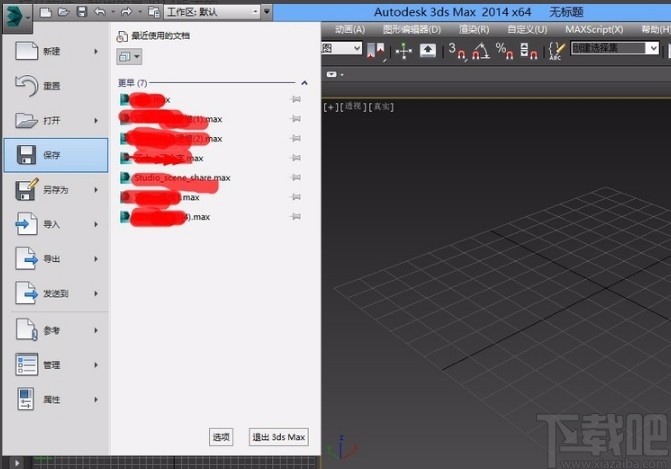Click the Select and Manipulate crosshair icon

pyautogui.click(x=404, y=51)
